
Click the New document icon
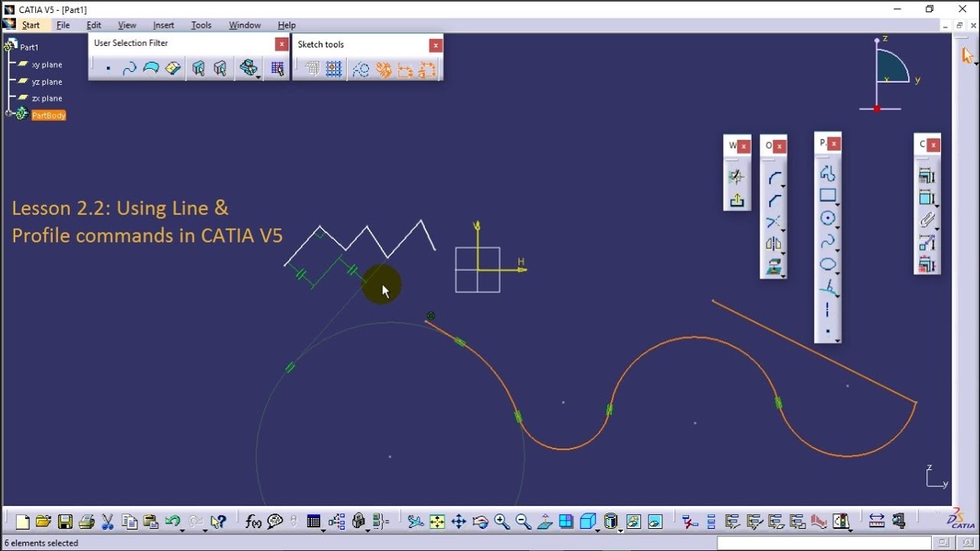tap(22, 522)
